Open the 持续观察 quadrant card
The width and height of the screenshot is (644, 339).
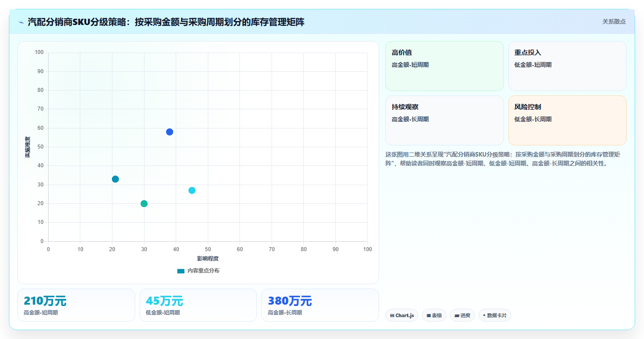tap(444, 120)
